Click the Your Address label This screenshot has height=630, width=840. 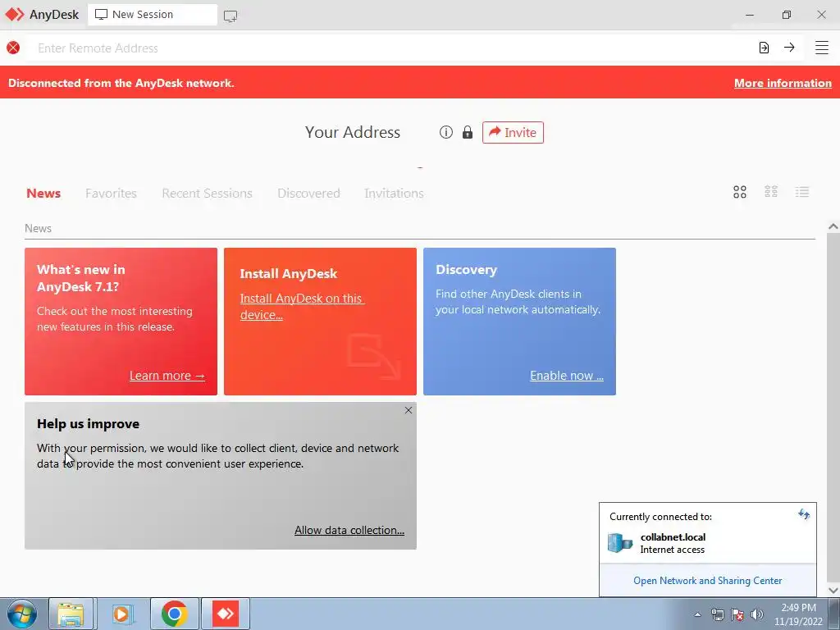(x=353, y=132)
